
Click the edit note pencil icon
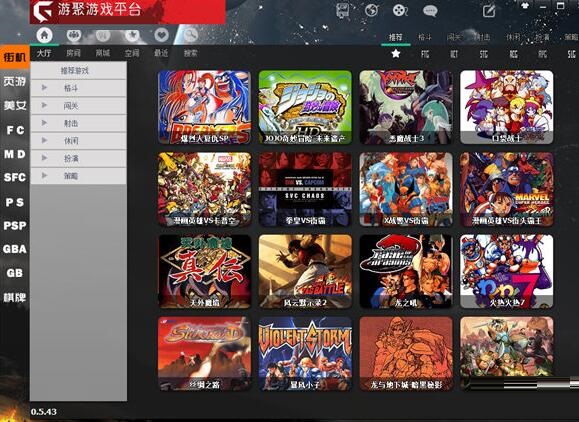[489, 10]
